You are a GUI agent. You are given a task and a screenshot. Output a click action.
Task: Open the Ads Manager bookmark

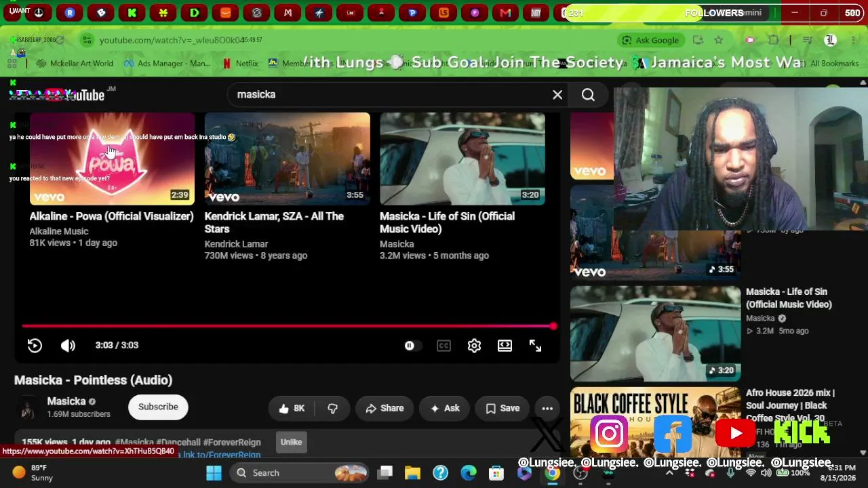point(167,63)
